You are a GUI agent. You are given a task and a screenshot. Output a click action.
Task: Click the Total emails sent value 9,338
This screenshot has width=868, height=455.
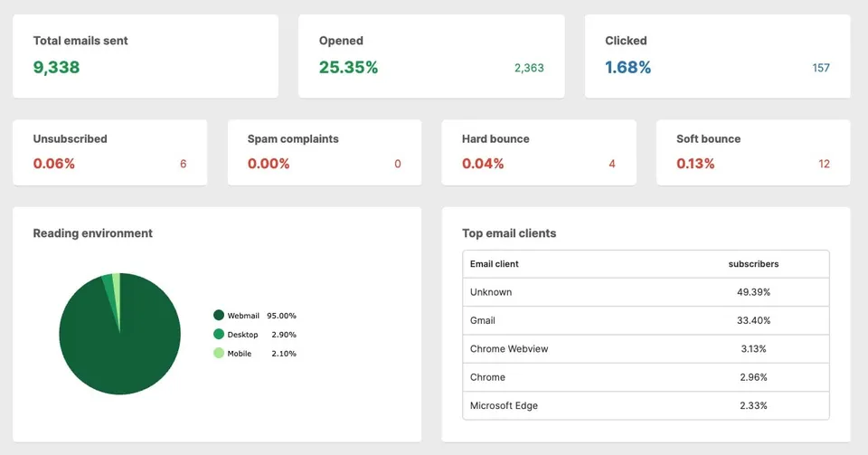tap(56, 67)
